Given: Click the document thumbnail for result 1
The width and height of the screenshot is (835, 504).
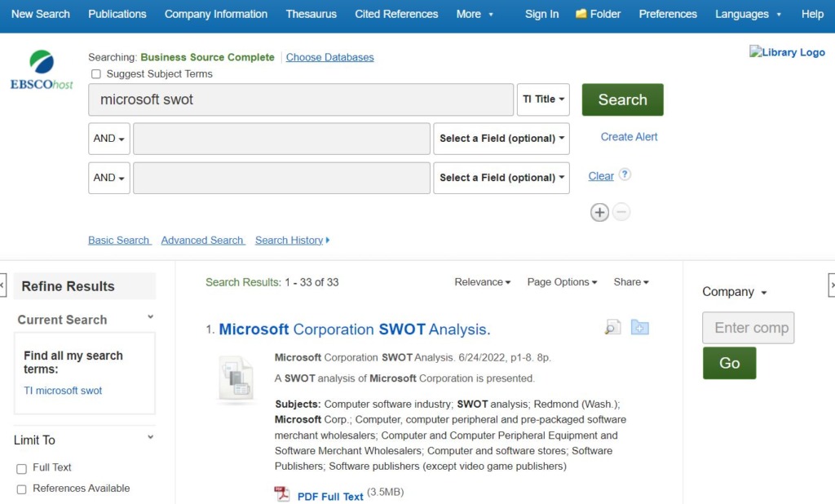Looking at the screenshot, I should [236, 379].
